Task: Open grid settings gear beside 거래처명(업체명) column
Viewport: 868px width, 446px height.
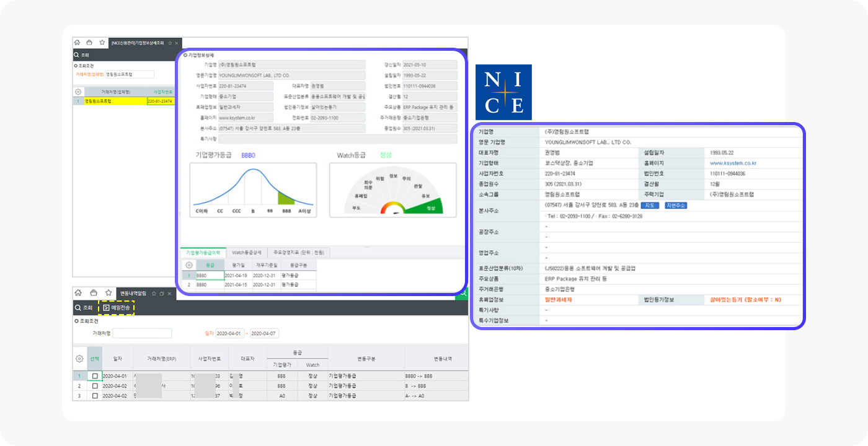Action: click(x=78, y=92)
